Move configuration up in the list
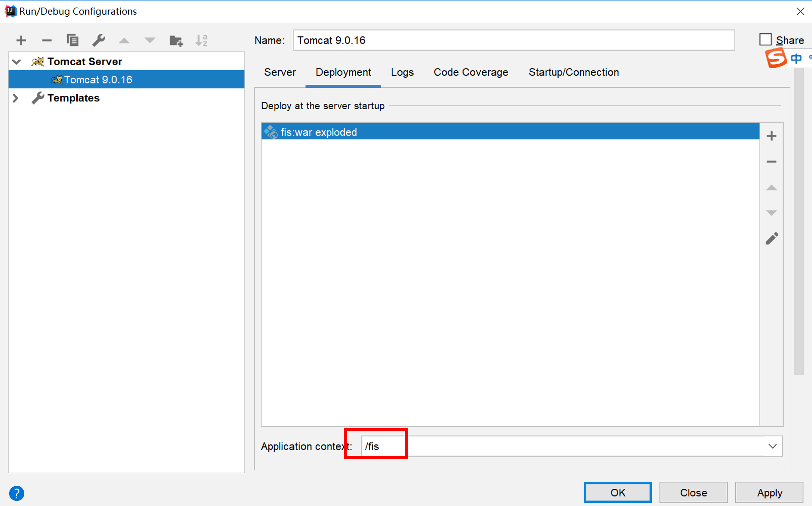 coord(124,40)
